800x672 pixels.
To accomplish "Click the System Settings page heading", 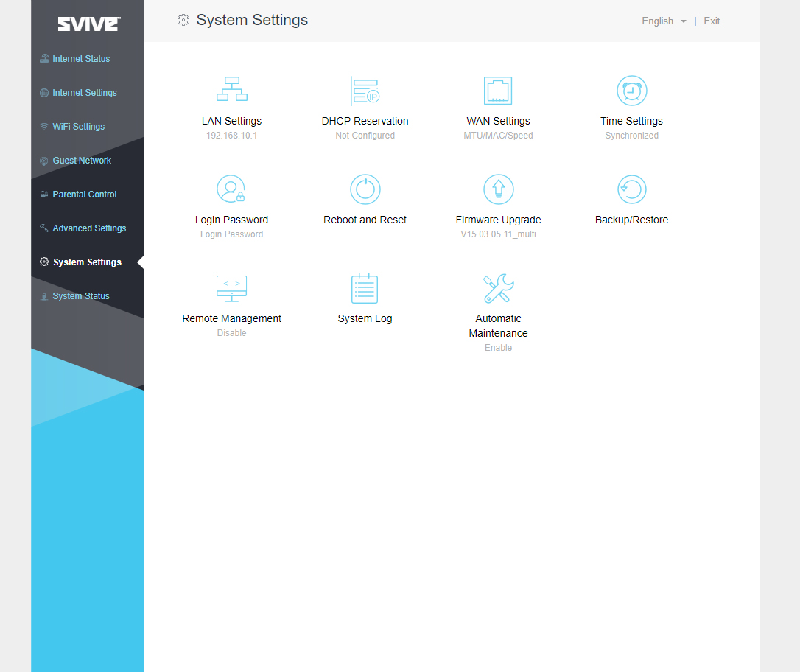I will pos(252,20).
